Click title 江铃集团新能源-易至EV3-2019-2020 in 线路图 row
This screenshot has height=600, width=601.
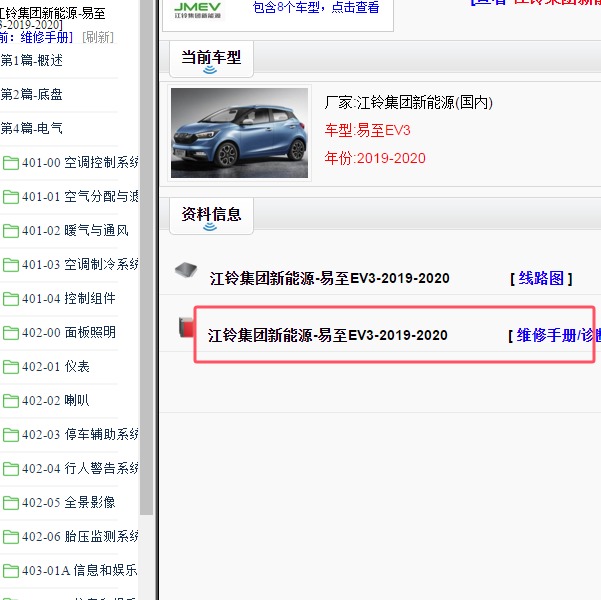point(330,278)
